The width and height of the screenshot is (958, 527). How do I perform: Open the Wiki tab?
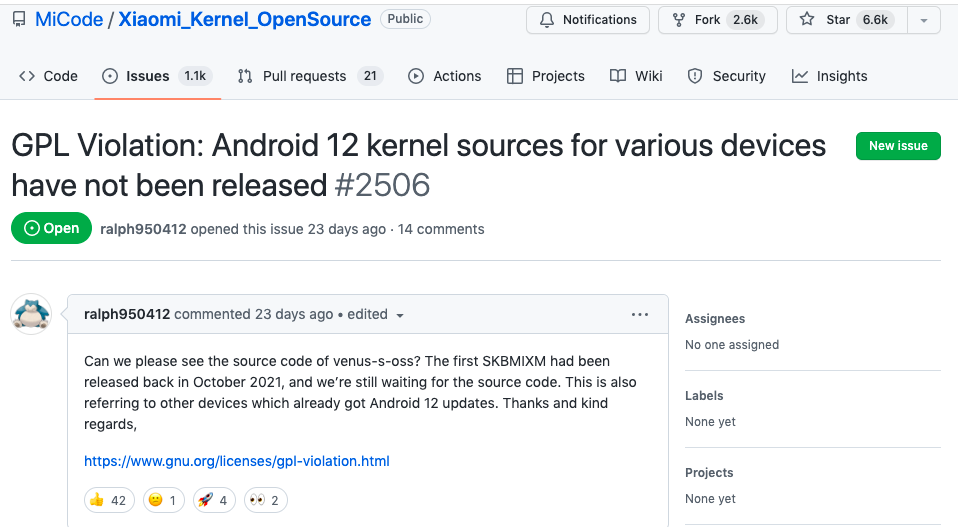coord(636,76)
